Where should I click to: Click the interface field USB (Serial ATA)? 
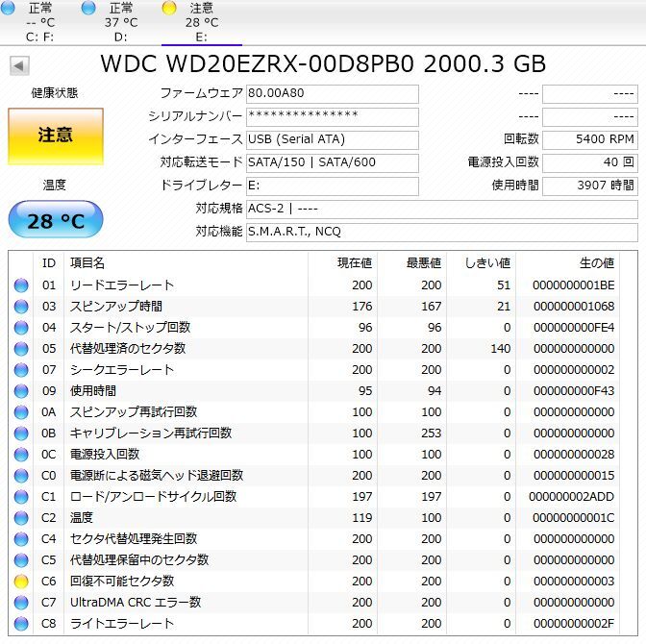point(333,140)
